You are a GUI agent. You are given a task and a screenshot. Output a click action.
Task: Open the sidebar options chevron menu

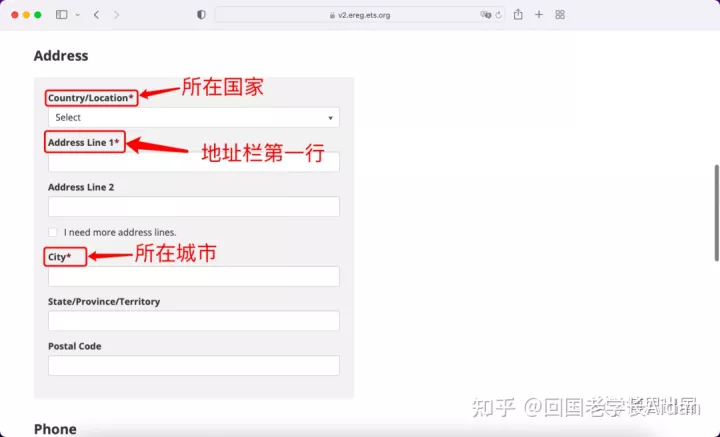coord(78,15)
